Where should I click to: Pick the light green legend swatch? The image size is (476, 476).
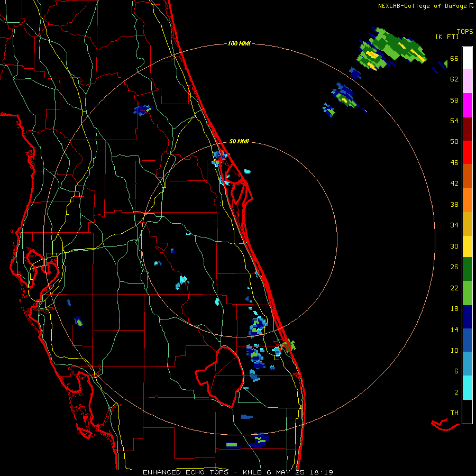click(467, 293)
